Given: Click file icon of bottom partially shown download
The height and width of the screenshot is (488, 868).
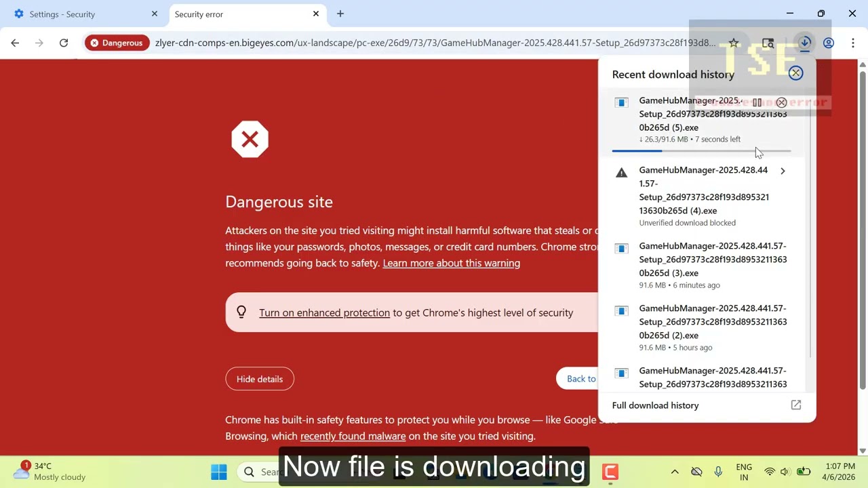Looking at the screenshot, I should click(x=621, y=373).
